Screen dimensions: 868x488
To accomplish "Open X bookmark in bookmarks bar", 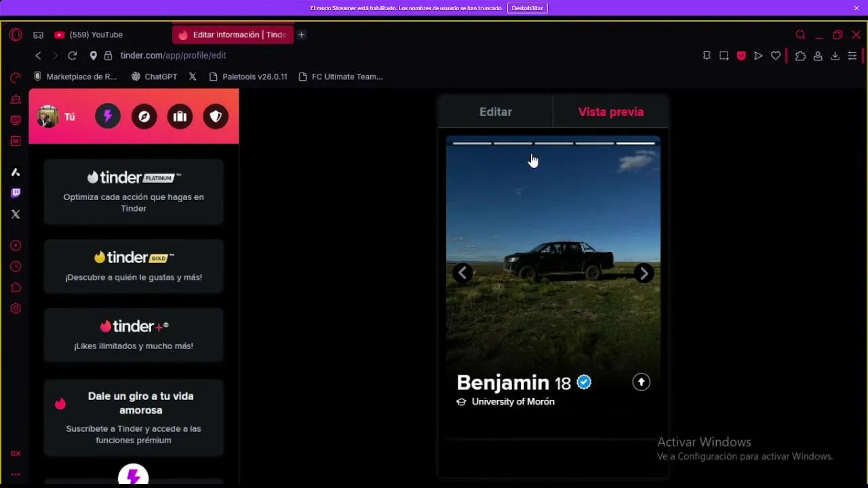I will coord(193,77).
